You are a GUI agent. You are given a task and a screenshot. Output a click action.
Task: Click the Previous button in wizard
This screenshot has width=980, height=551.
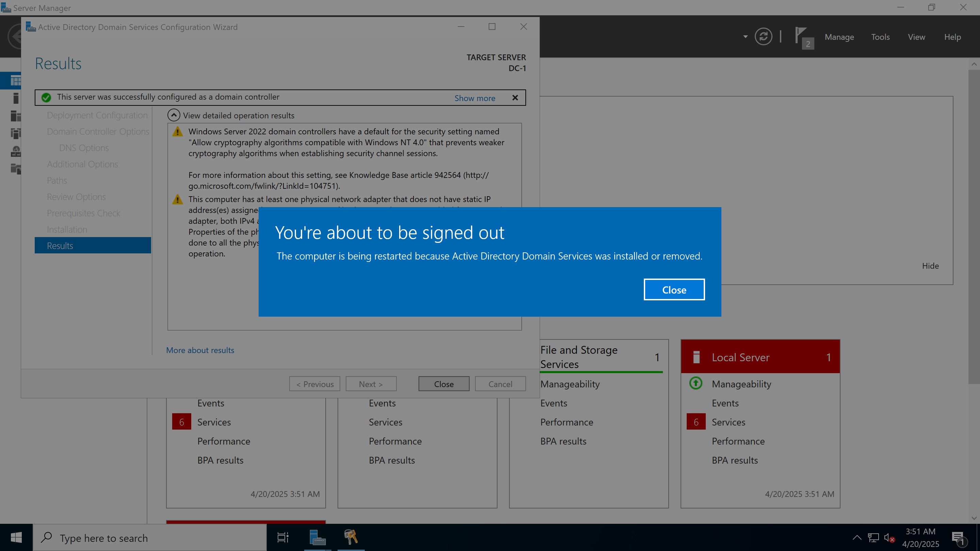click(315, 384)
